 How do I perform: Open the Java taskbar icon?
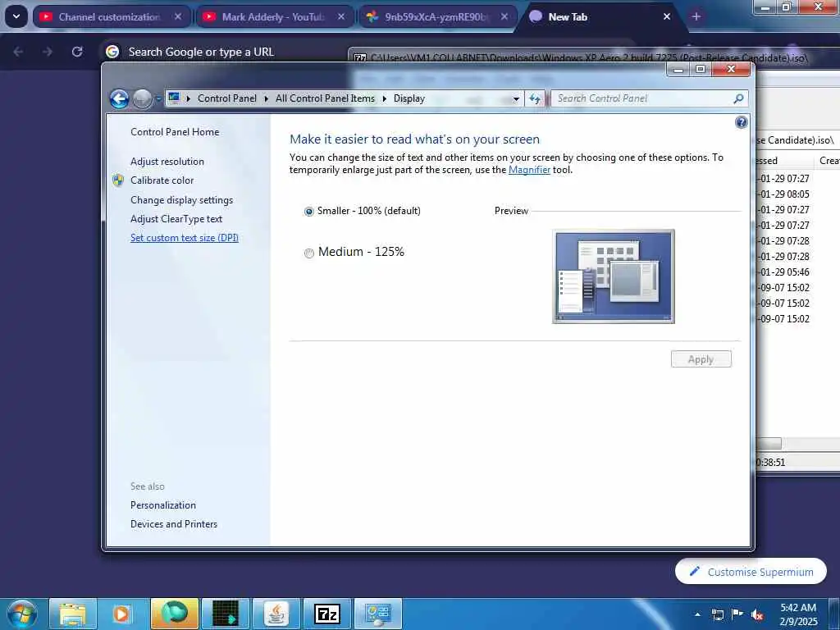pos(276,614)
